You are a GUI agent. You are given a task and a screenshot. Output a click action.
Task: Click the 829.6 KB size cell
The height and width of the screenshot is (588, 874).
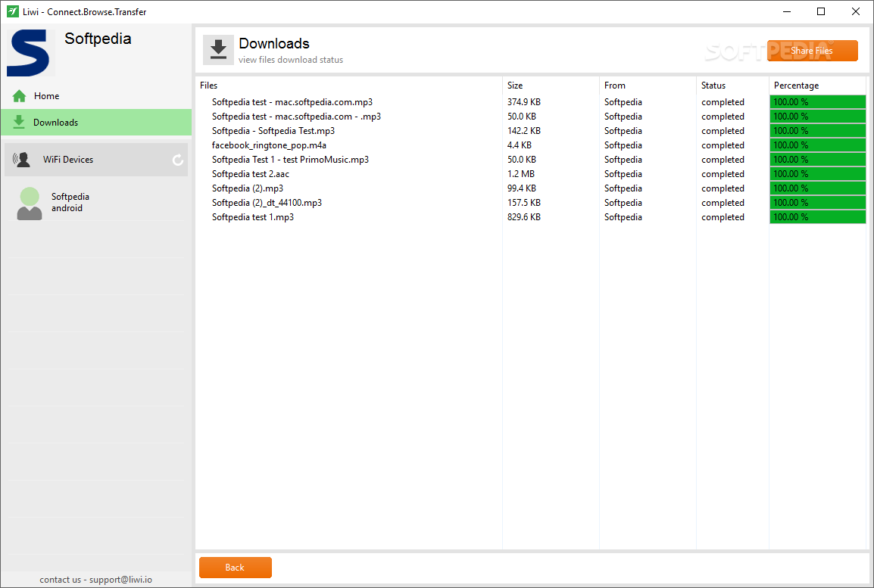click(524, 217)
